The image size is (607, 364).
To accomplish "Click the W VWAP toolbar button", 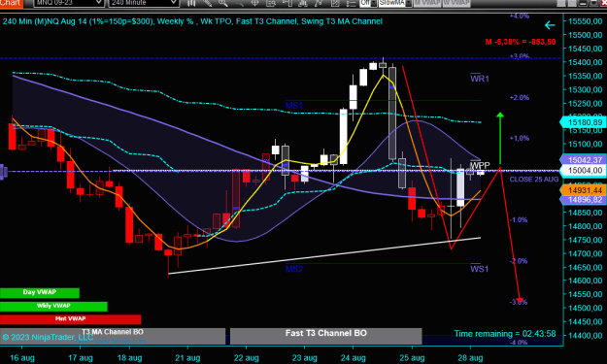I will (x=456, y=3).
